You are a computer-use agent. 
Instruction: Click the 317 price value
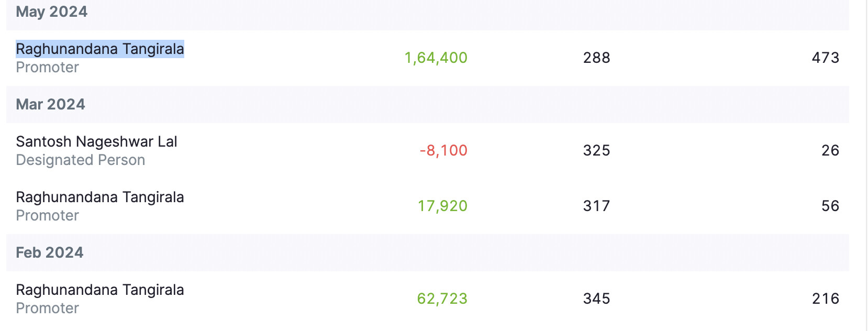point(596,206)
